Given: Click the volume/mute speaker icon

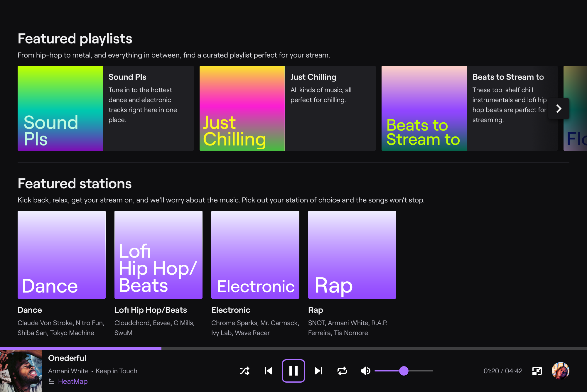Looking at the screenshot, I should [x=366, y=371].
